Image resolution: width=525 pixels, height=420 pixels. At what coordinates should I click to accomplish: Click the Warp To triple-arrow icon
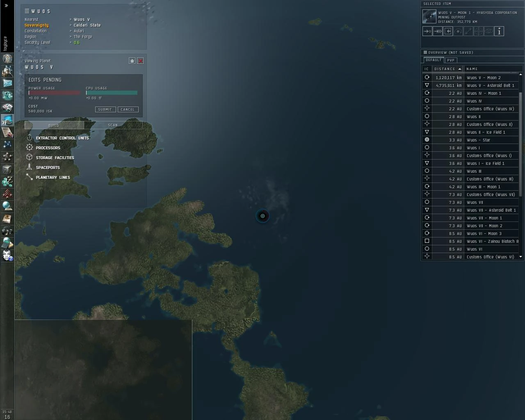click(438, 31)
